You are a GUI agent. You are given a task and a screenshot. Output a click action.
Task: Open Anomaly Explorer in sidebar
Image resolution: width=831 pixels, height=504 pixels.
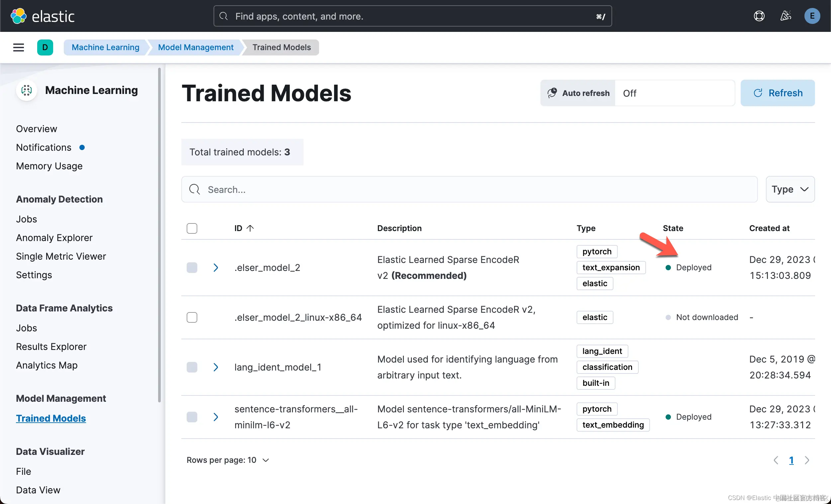point(54,238)
